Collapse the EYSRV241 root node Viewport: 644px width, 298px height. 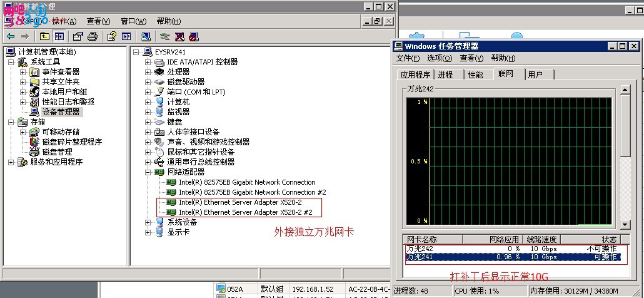(136, 52)
